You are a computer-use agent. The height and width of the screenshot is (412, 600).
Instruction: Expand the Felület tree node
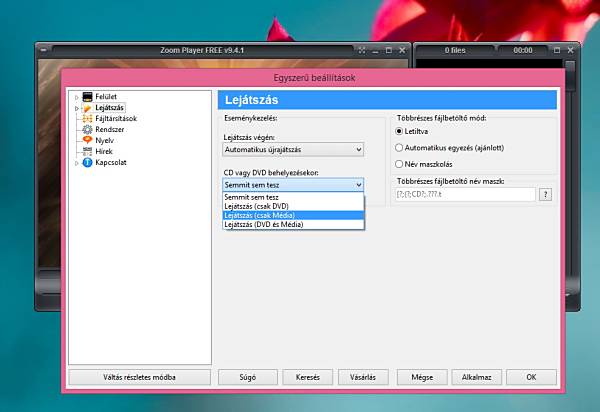77,97
